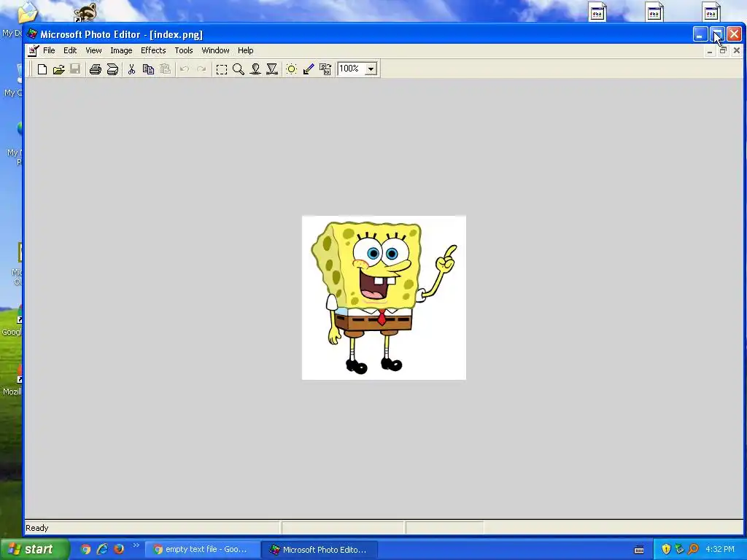Click the Microsoft Photo Editor taskbar button
This screenshot has width=747, height=560.
point(320,550)
